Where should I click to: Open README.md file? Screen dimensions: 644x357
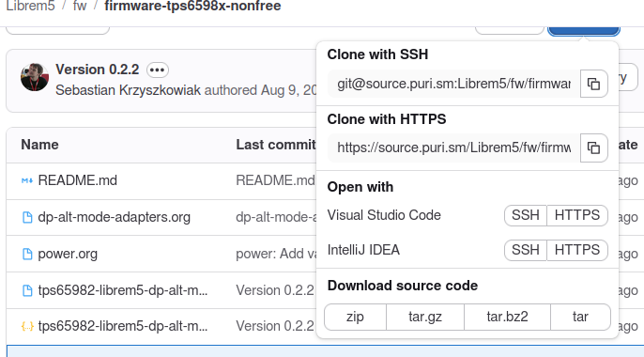click(78, 180)
